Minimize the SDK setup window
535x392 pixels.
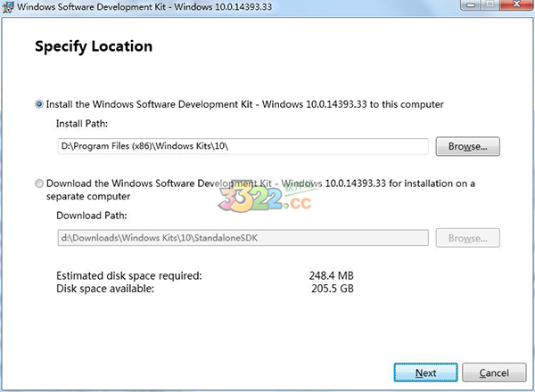(x=471, y=4)
